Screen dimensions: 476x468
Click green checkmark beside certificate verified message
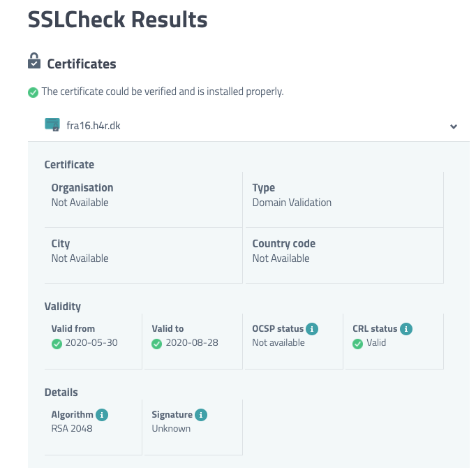33,92
